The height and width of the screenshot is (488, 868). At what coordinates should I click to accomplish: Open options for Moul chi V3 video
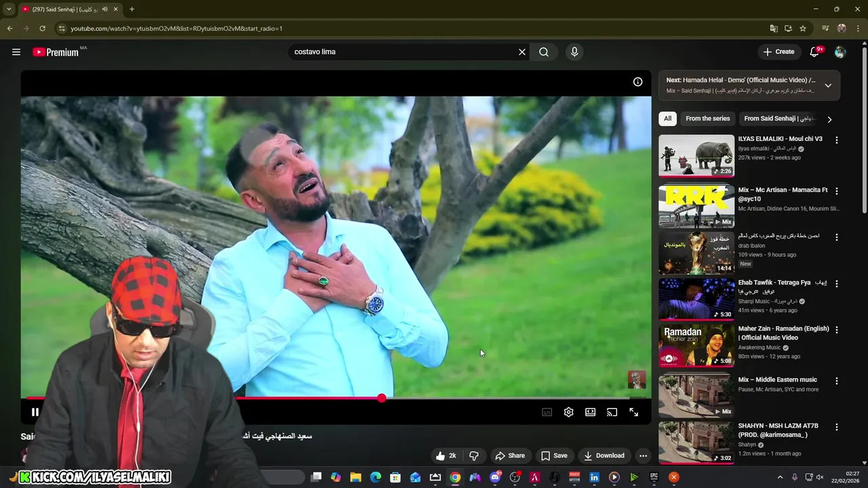pos(836,140)
